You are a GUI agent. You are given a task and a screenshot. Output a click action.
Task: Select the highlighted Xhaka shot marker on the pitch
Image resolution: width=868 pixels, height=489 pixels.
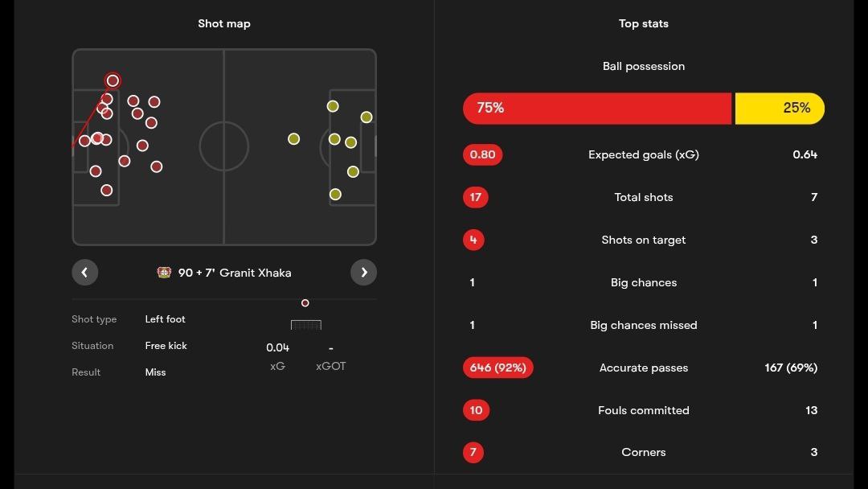[113, 80]
